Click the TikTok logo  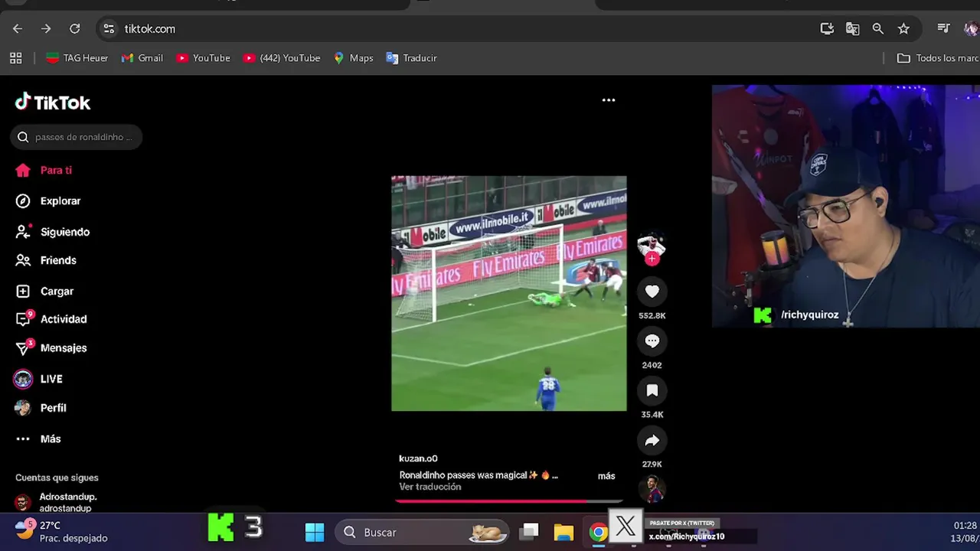[53, 103]
